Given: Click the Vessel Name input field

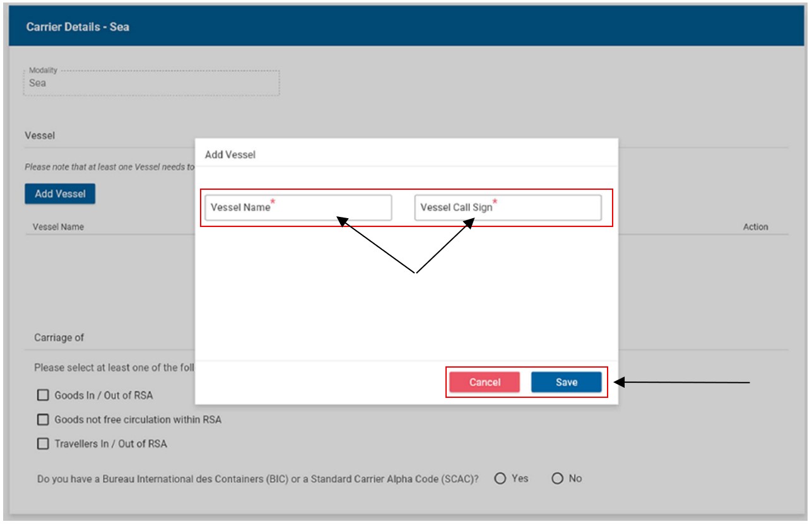Looking at the screenshot, I should click(298, 207).
